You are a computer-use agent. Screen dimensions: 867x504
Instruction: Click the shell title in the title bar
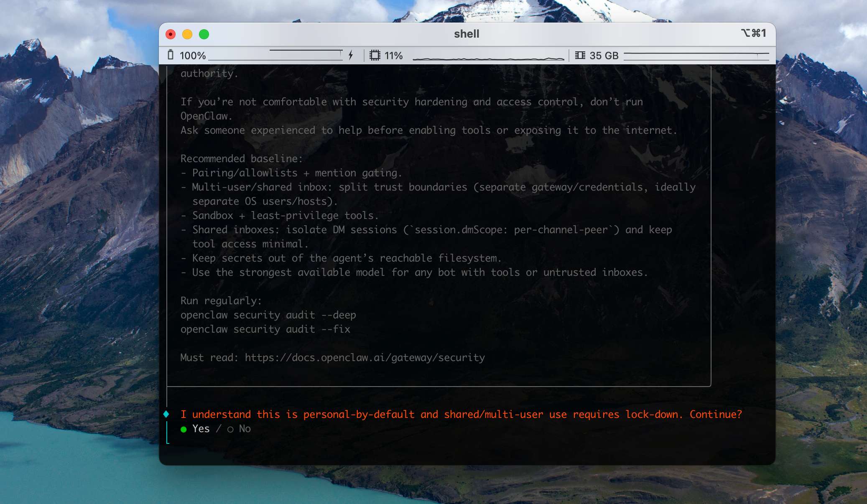coord(466,33)
